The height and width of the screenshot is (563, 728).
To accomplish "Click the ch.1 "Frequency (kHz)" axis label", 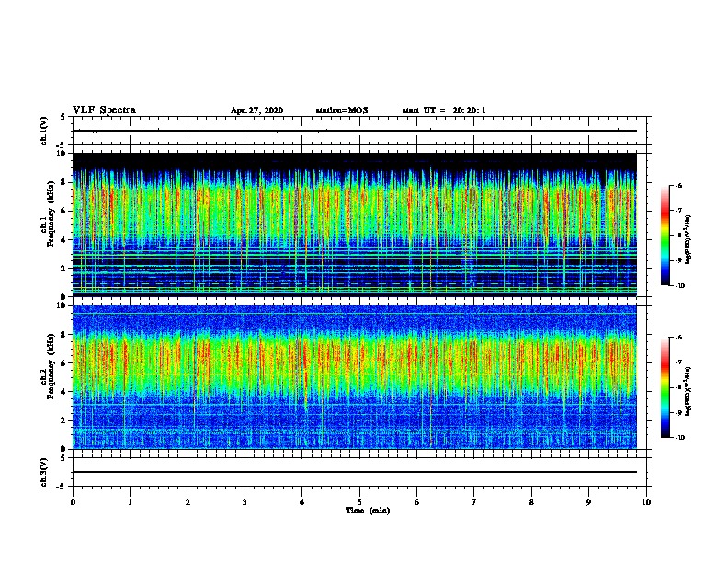I will [x=51, y=213].
